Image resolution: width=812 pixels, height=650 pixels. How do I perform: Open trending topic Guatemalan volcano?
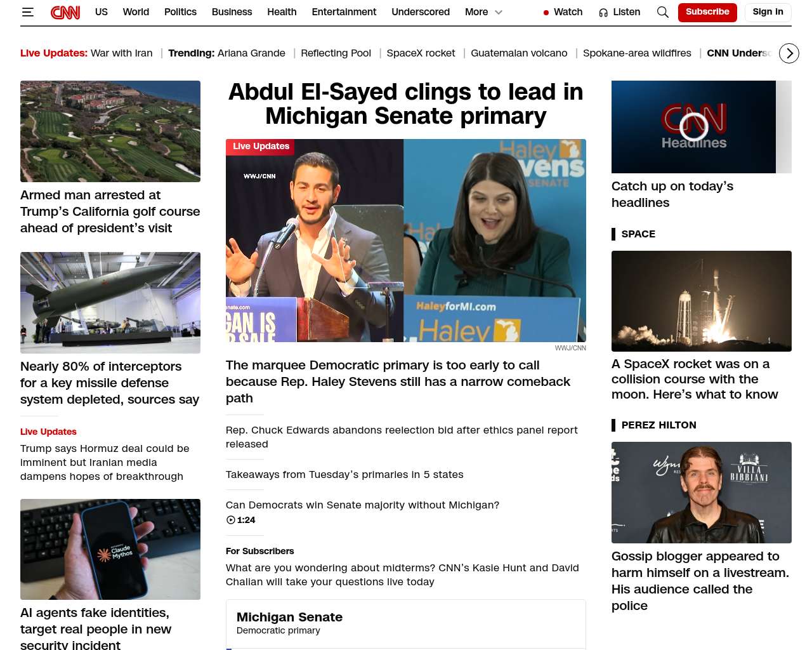tap(519, 53)
